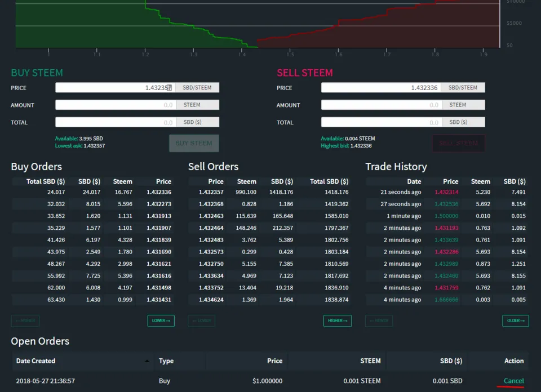Select buy order priced 1.432336
This screenshot has height=392, width=541.
92,192
